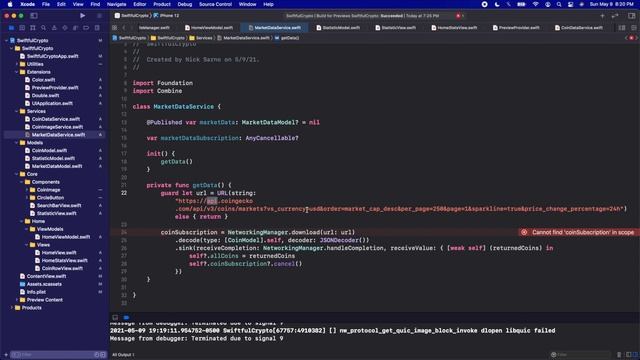Expand the CircleButton folder
The width and height of the screenshot is (640, 360).
(27, 198)
